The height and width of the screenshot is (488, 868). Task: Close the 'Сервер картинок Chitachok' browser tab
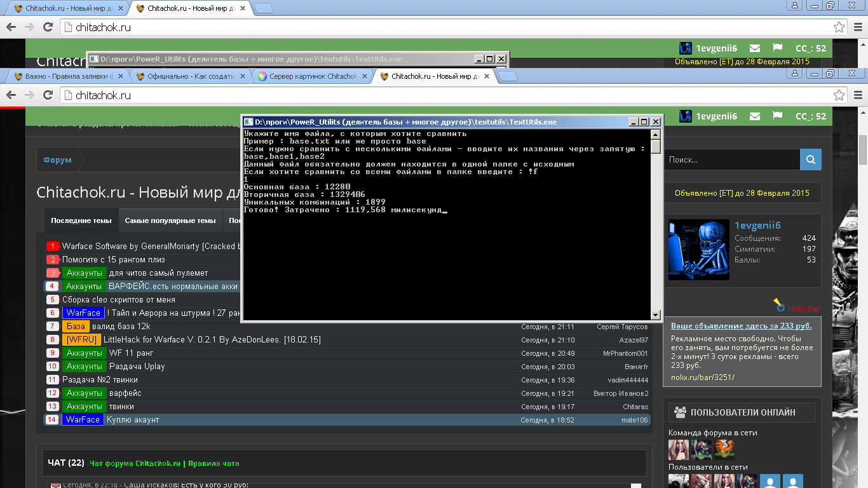coord(364,76)
